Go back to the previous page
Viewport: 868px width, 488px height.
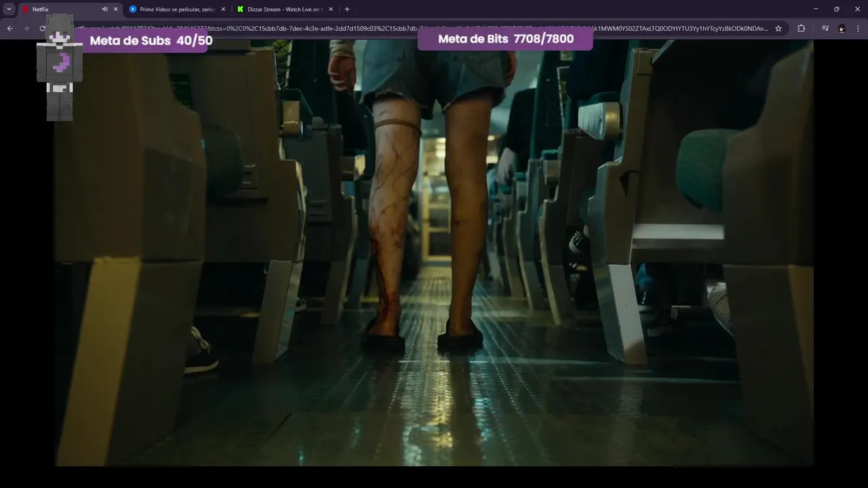click(x=9, y=28)
